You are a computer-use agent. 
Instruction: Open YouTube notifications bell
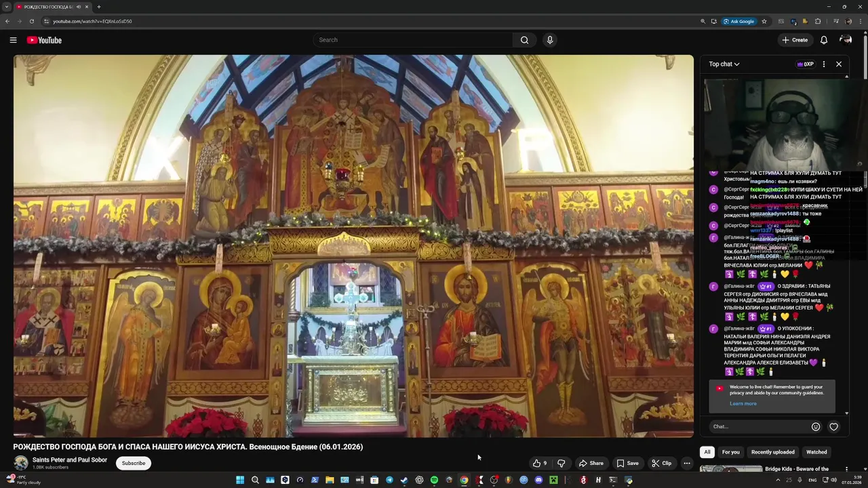(824, 40)
